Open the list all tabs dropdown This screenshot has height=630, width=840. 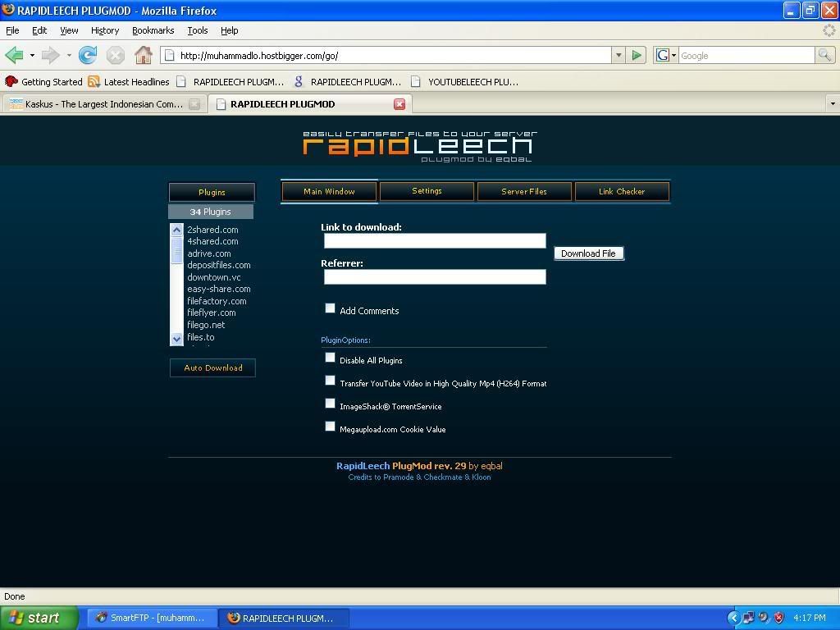click(x=833, y=104)
